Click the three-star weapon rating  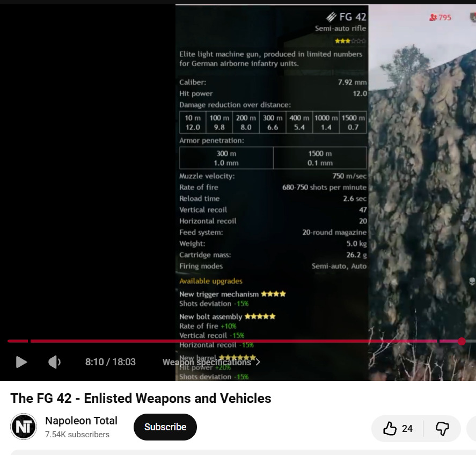click(350, 41)
